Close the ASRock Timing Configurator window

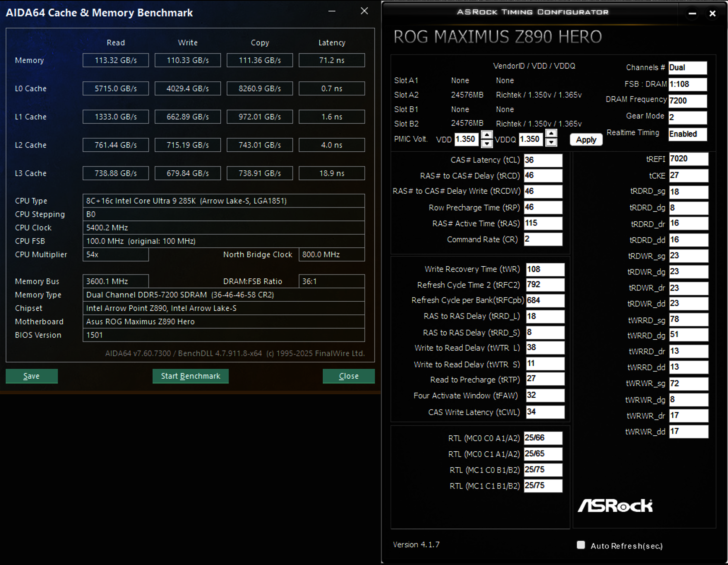(712, 13)
